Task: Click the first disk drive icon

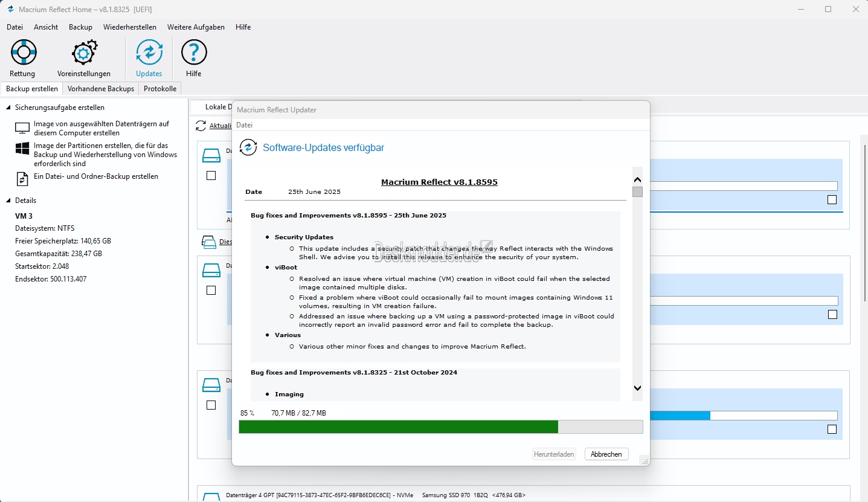Action: pos(211,156)
